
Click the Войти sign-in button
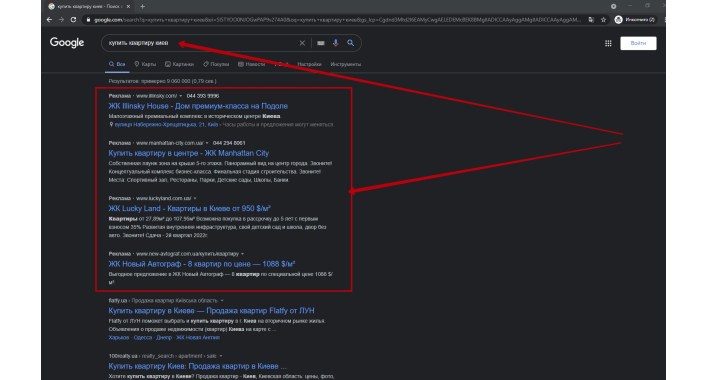coord(638,43)
